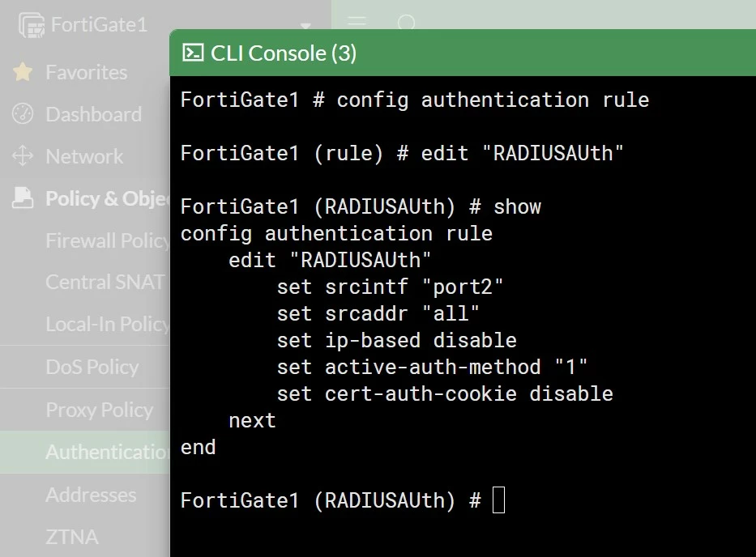Select the highlighted Authentication Rules item

pyautogui.click(x=85, y=452)
